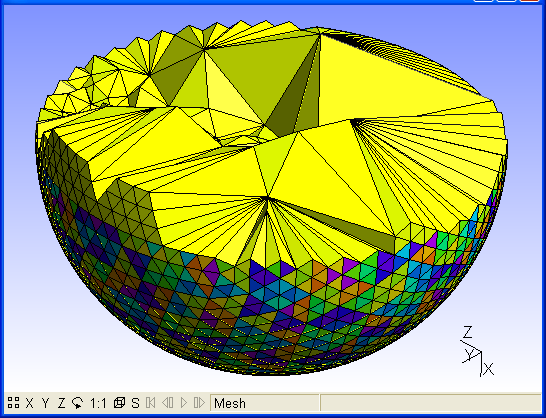
Task: Rewind animation to the first step
Action: (150, 403)
